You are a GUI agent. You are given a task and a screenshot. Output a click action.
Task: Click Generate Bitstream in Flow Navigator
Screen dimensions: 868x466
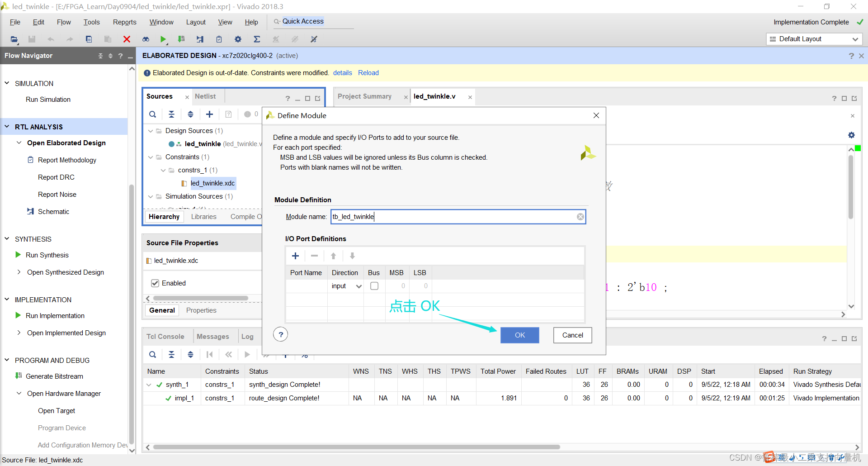pos(54,376)
